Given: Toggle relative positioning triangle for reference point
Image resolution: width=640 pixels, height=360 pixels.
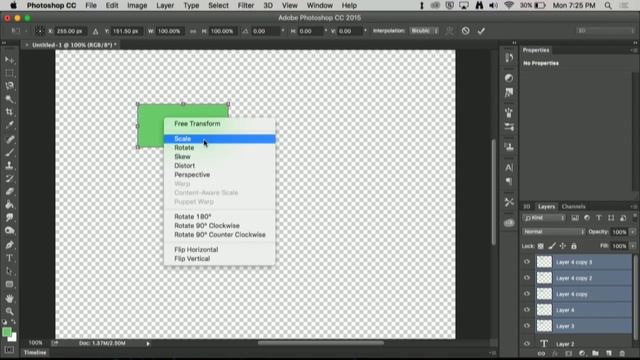Looking at the screenshot, I should point(96,31).
